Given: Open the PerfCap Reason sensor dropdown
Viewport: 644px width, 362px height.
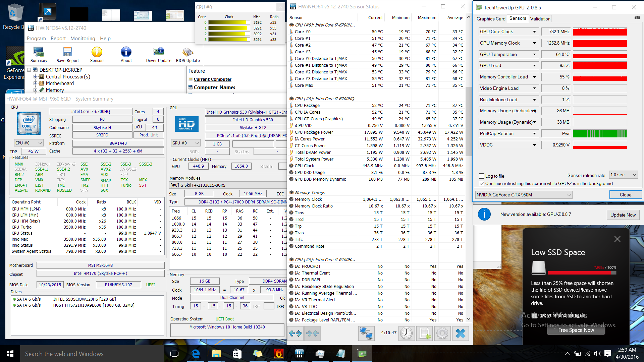Looking at the screenshot, I should click(x=534, y=133).
